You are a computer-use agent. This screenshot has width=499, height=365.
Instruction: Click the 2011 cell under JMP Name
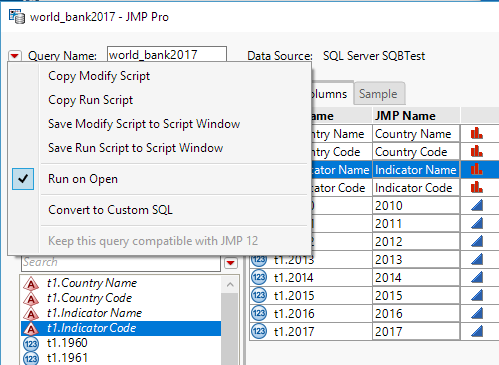pos(416,224)
